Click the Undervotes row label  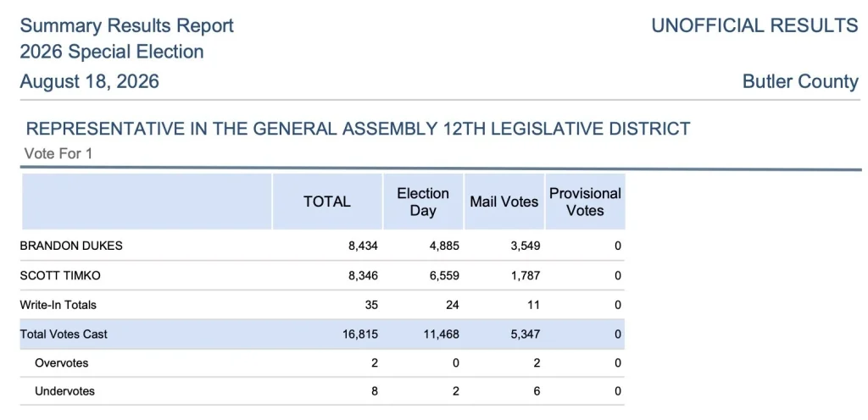pos(64,391)
